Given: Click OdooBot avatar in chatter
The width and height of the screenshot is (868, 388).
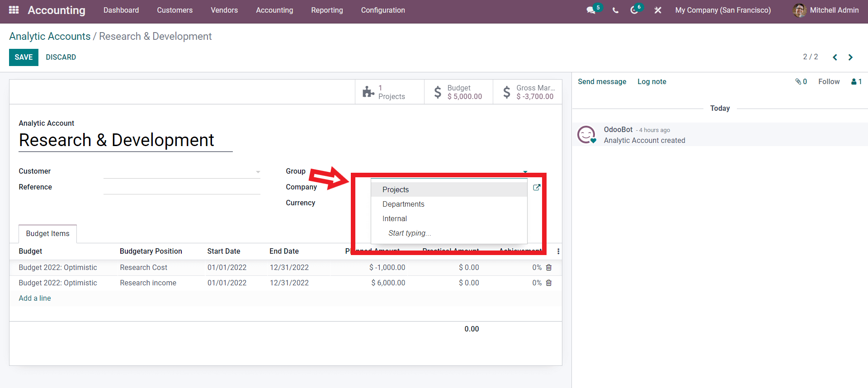Looking at the screenshot, I should coord(586,134).
